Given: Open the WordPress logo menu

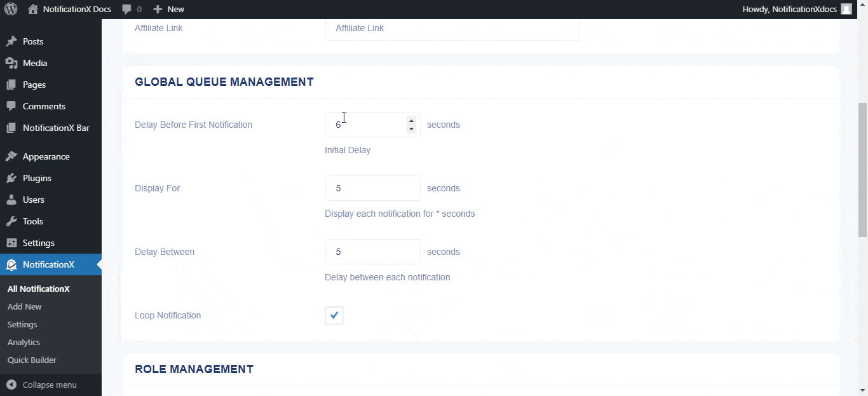Looking at the screenshot, I should point(10,9).
